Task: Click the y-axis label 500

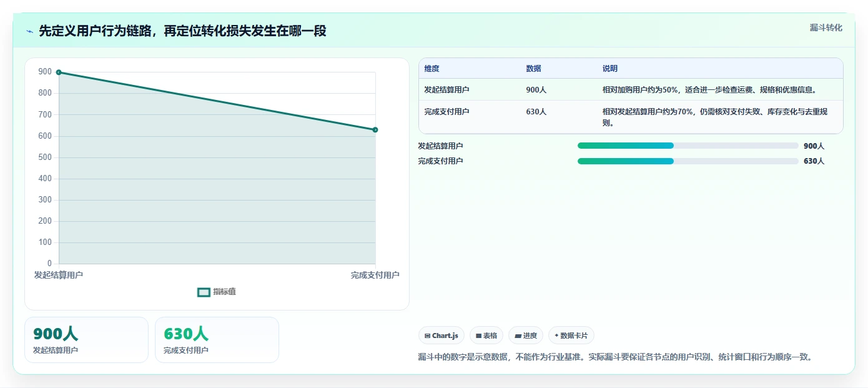Action: pyautogui.click(x=45, y=157)
